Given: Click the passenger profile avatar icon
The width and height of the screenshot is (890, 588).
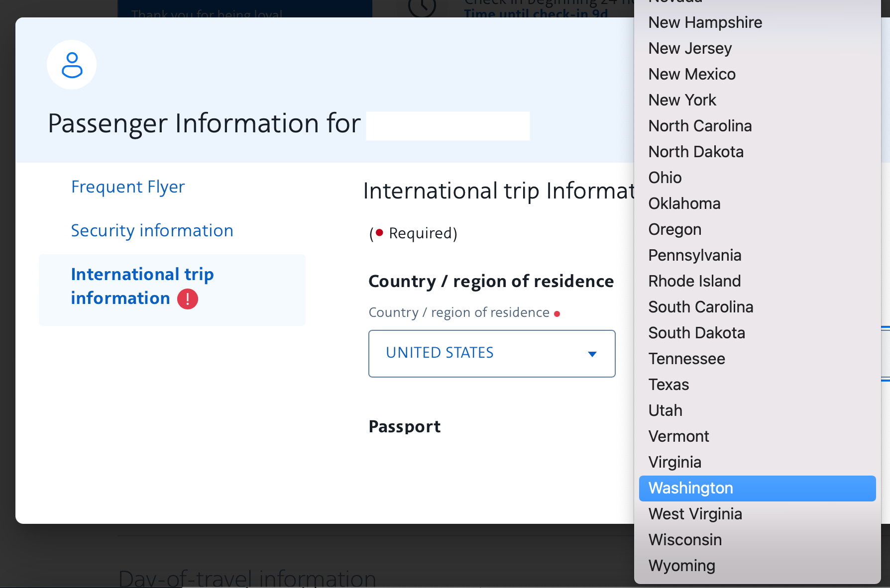Looking at the screenshot, I should coord(72,65).
